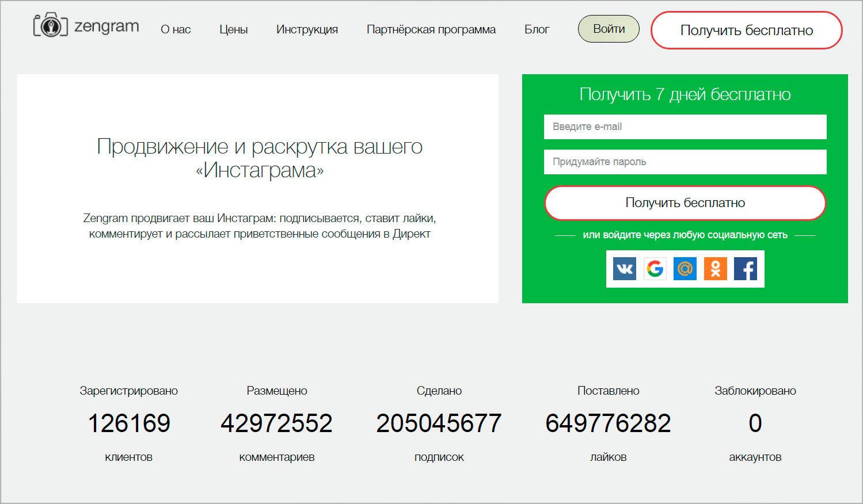Viewport: 863px width, 504px height.
Task: Click the zengram camera logo
Action: coord(51,25)
